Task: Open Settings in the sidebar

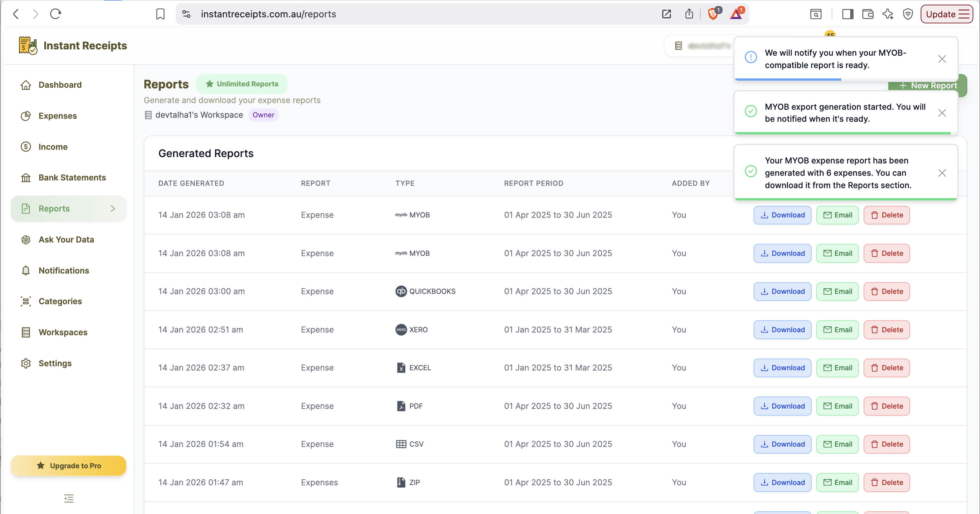Action: pyautogui.click(x=68, y=363)
